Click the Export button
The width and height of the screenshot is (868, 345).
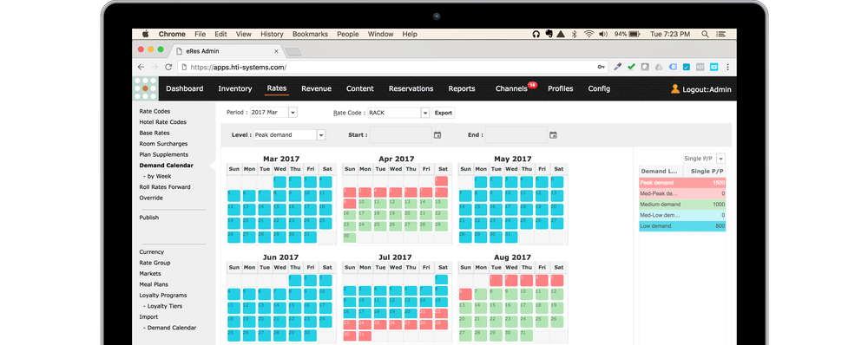click(x=444, y=113)
